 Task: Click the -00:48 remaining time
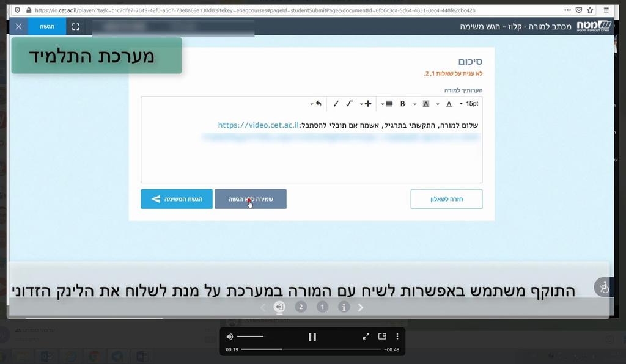coord(392,349)
